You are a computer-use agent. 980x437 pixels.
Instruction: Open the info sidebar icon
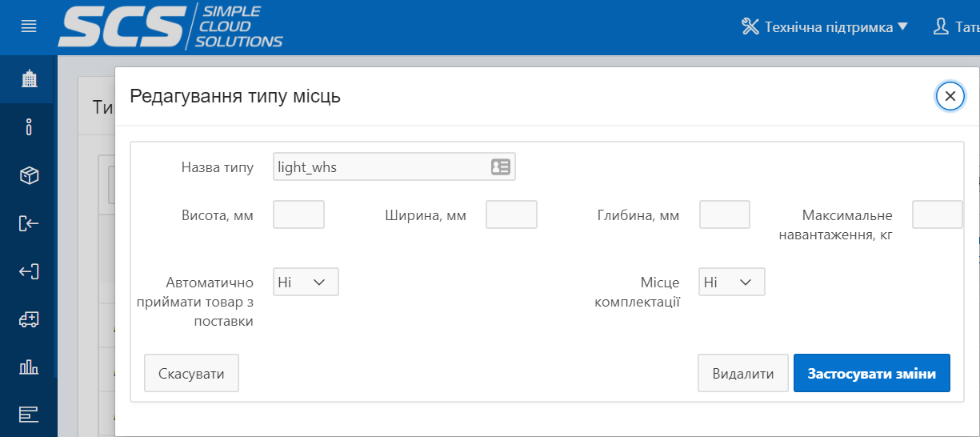29,126
